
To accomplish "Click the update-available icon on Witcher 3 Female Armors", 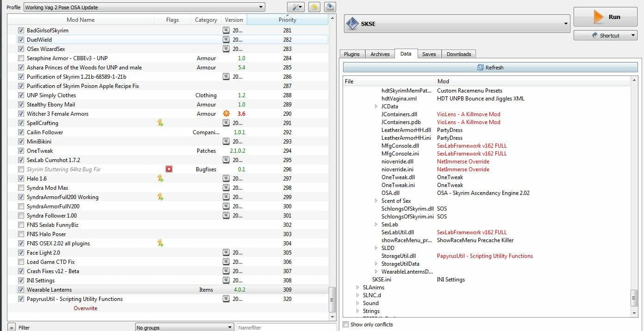I will coord(226,113).
